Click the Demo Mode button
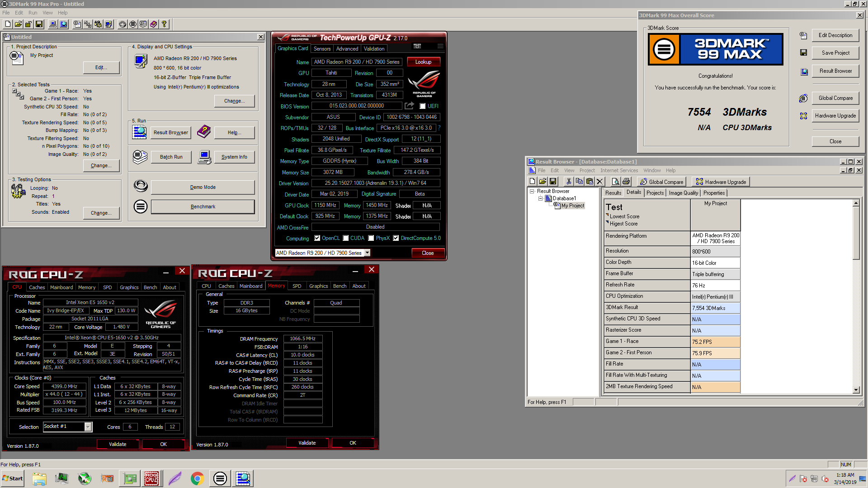 coord(203,187)
